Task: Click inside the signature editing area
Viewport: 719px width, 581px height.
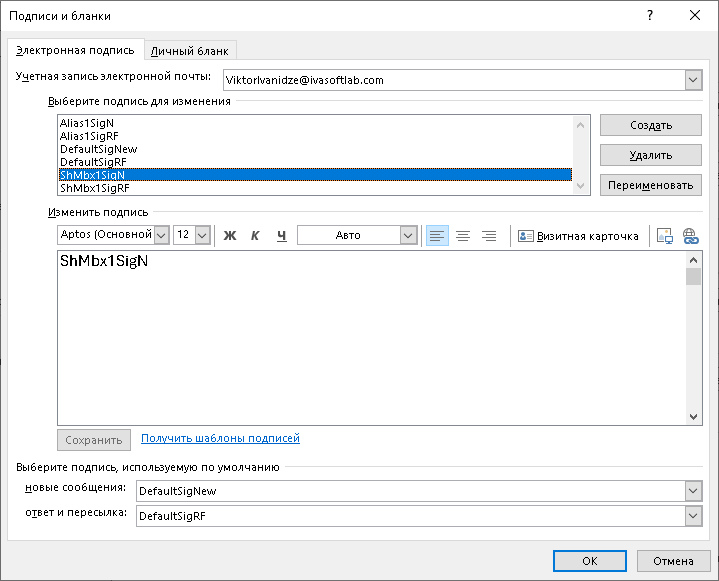Action: point(371,338)
